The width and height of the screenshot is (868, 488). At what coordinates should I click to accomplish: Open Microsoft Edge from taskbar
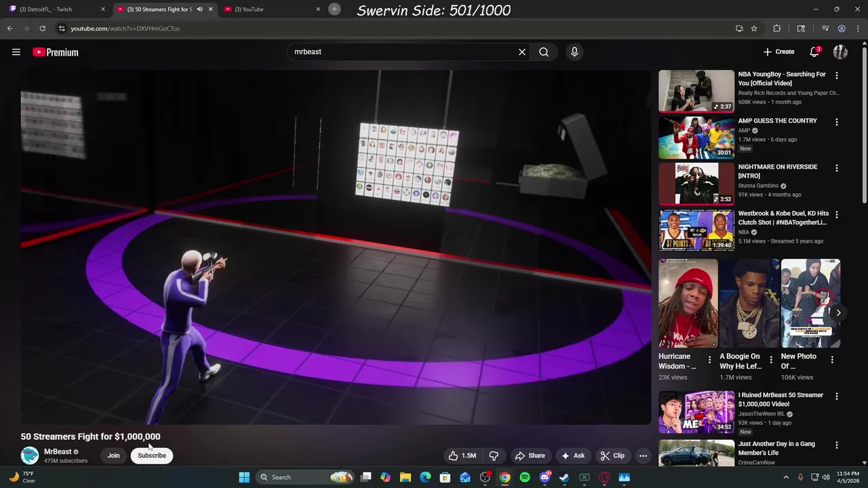click(425, 477)
